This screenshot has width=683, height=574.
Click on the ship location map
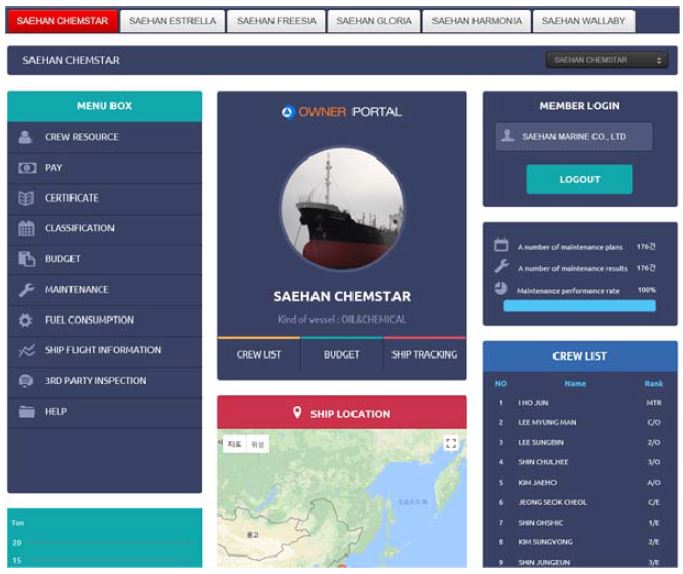pos(342,498)
